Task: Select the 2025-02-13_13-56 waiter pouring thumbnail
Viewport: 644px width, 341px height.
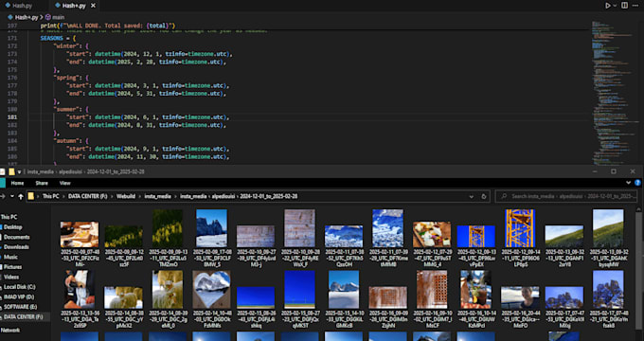Action: point(80,290)
